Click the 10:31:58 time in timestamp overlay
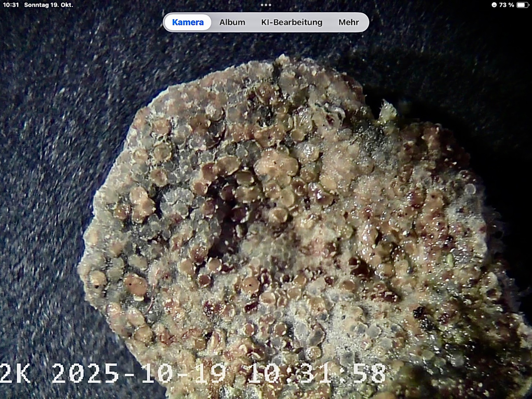Viewport: 532px width, 399px height. (317, 373)
